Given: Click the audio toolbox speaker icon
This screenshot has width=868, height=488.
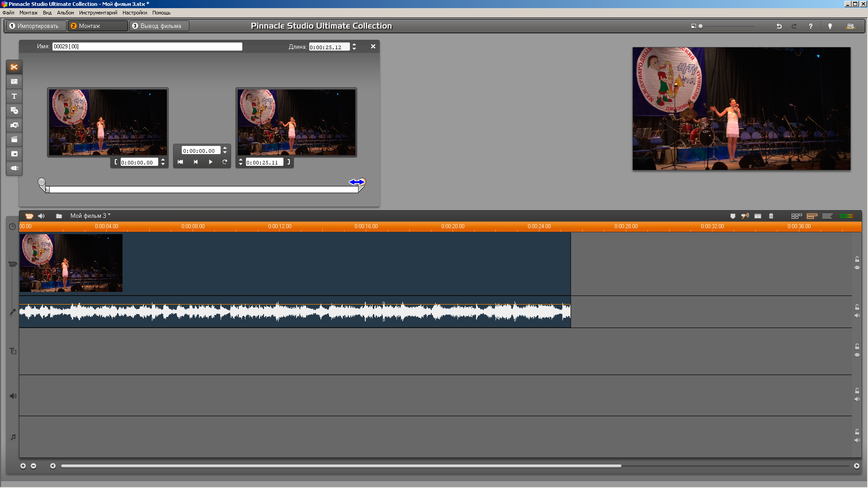Looking at the screenshot, I should [x=42, y=216].
